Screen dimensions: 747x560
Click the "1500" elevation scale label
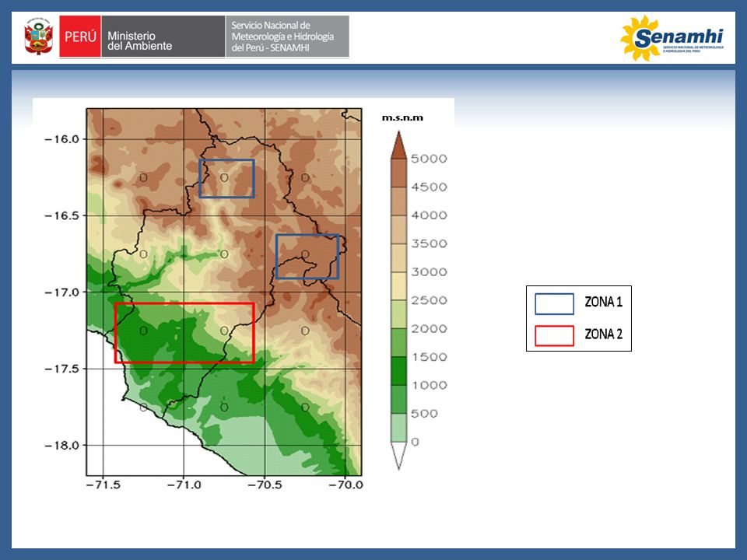click(430, 357)
